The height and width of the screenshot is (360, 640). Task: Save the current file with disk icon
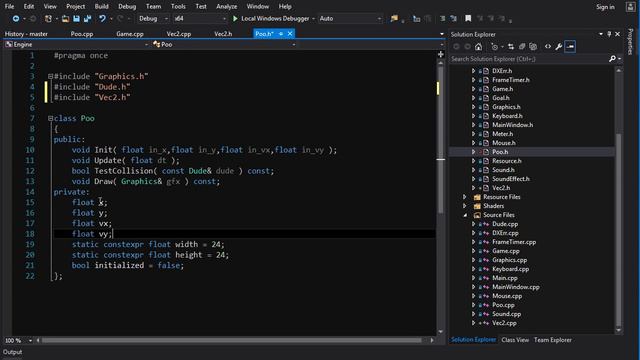tap(76, 19)
